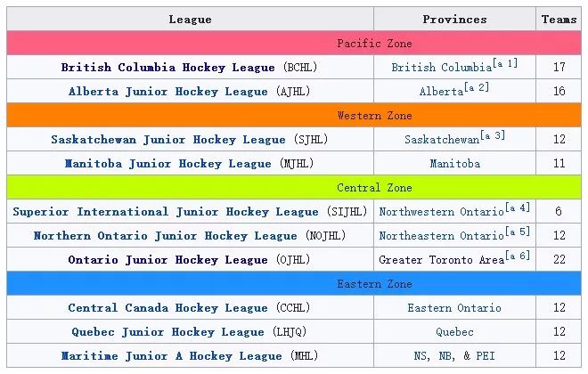Open footnote a 1 reference

[x=507, y=63]
